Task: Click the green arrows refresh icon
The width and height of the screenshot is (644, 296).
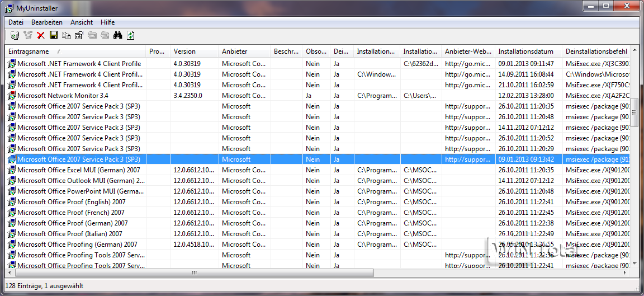Action: point(131,36)
